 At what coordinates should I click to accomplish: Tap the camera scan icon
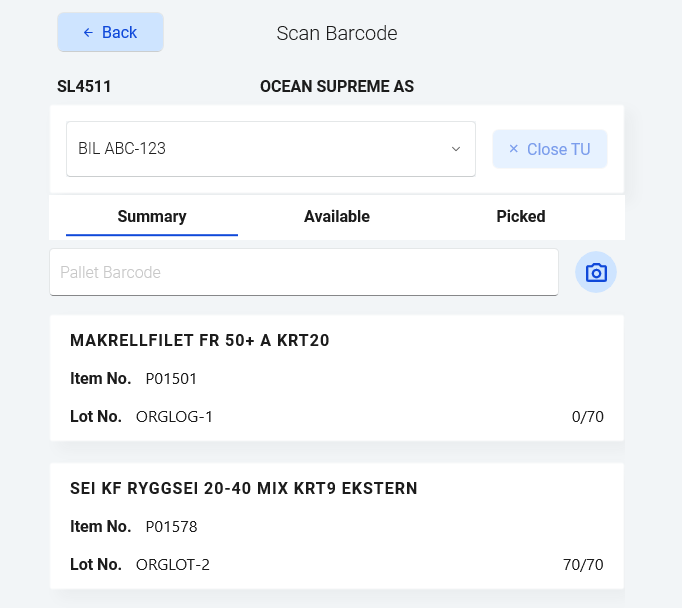[x=596, y=273]
